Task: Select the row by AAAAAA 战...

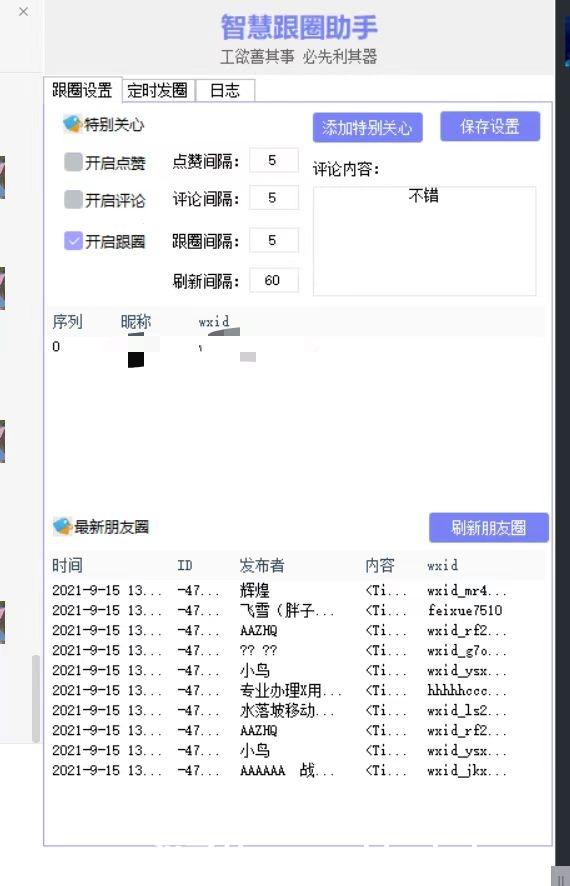Action: click(x=294, y=770)
